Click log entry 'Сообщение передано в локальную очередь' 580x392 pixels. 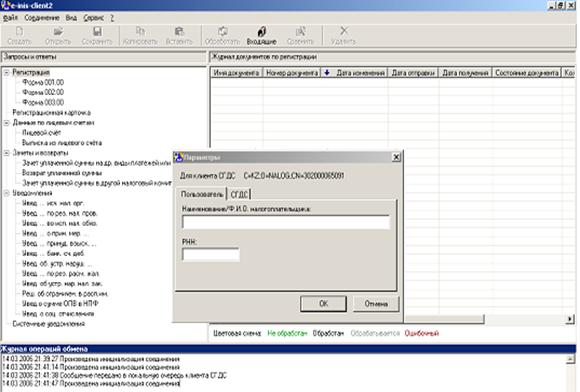114,375
